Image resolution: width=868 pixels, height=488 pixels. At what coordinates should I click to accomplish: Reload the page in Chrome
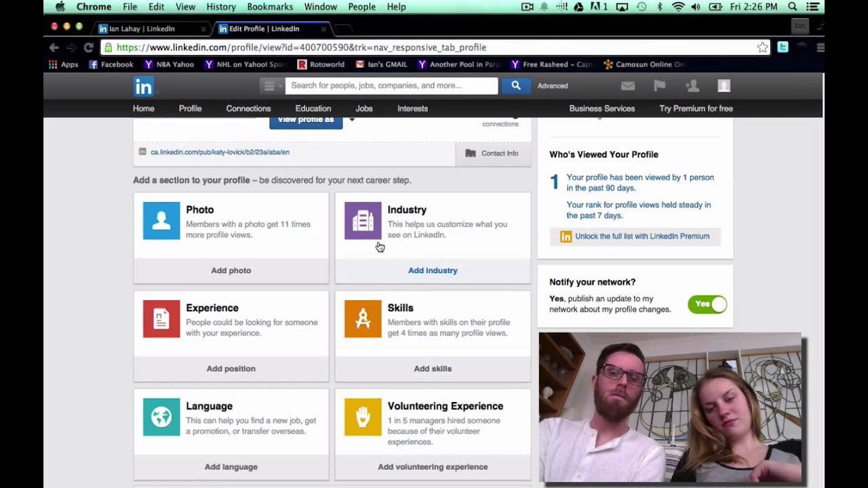pyautogui.click(x=88, y=47)
